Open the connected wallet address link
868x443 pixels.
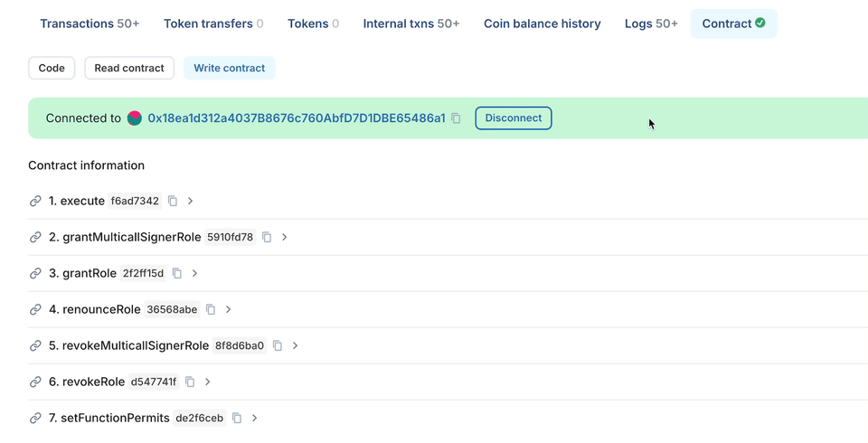[x=296, y=118]
